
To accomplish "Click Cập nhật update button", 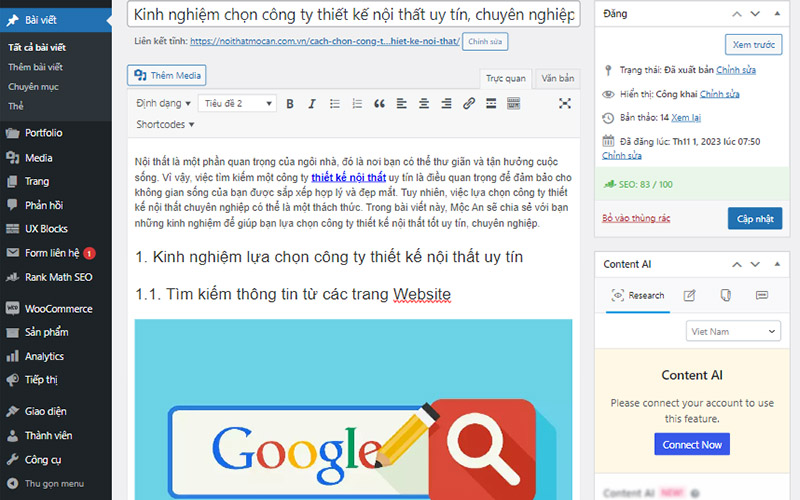I will 755,219.
